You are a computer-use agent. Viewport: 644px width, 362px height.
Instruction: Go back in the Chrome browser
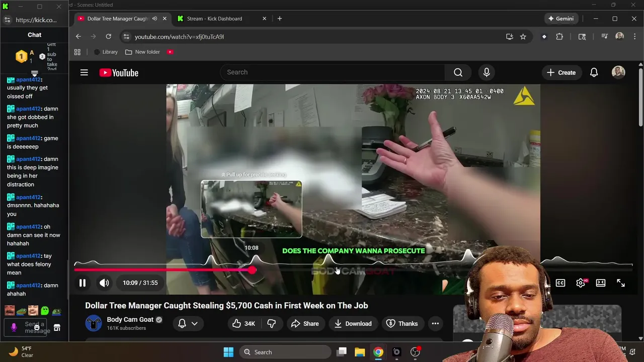78,36
